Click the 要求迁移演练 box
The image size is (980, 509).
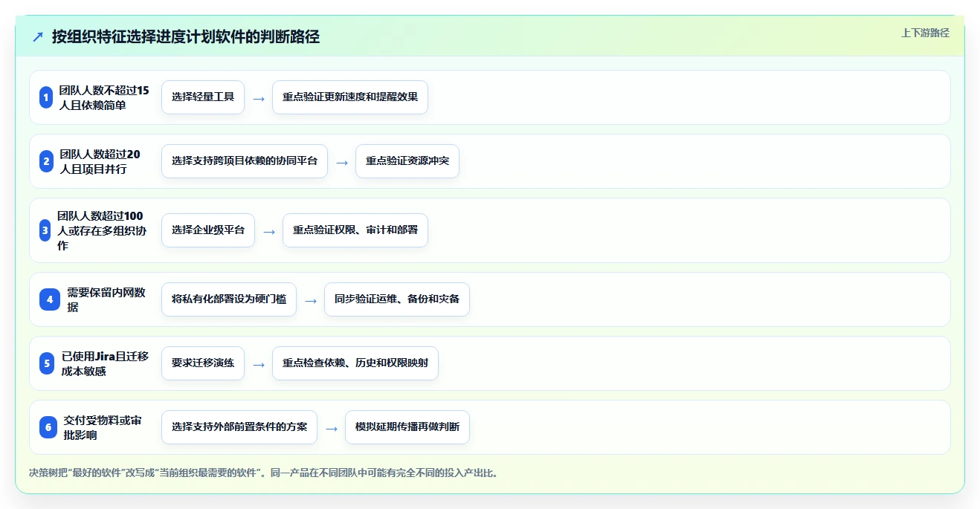pyautogui.click(x=203, y=363)
